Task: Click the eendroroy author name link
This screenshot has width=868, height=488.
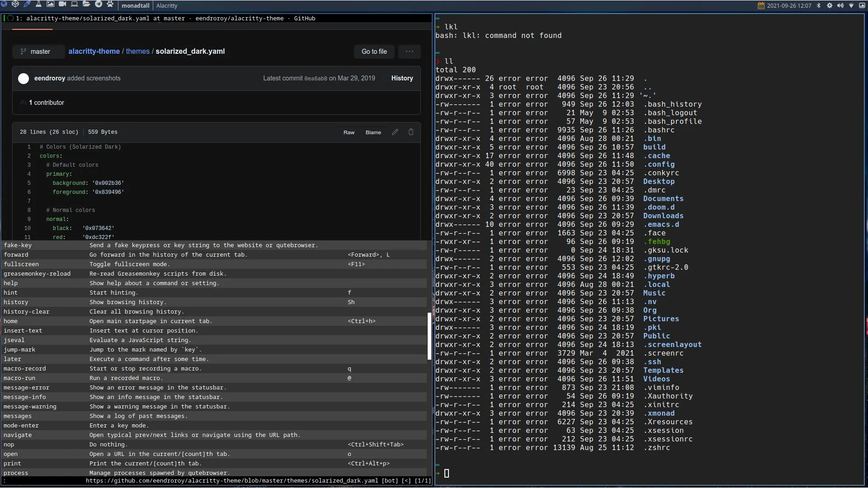Action: 50,78
